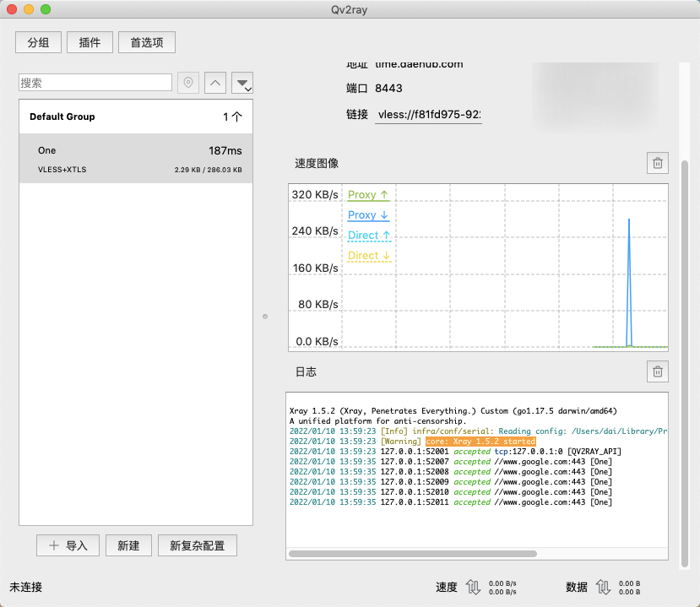Click the 新复杂配置 button
700x607 pixels.
pyautogui.click(x=198, y=545)
